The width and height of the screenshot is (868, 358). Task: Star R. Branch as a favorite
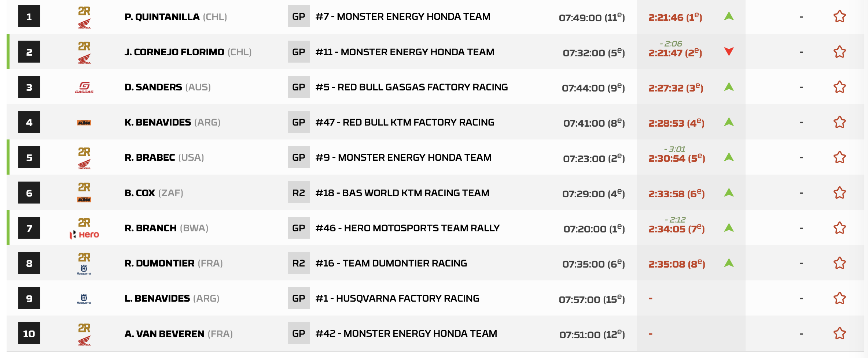pos(839,228)
